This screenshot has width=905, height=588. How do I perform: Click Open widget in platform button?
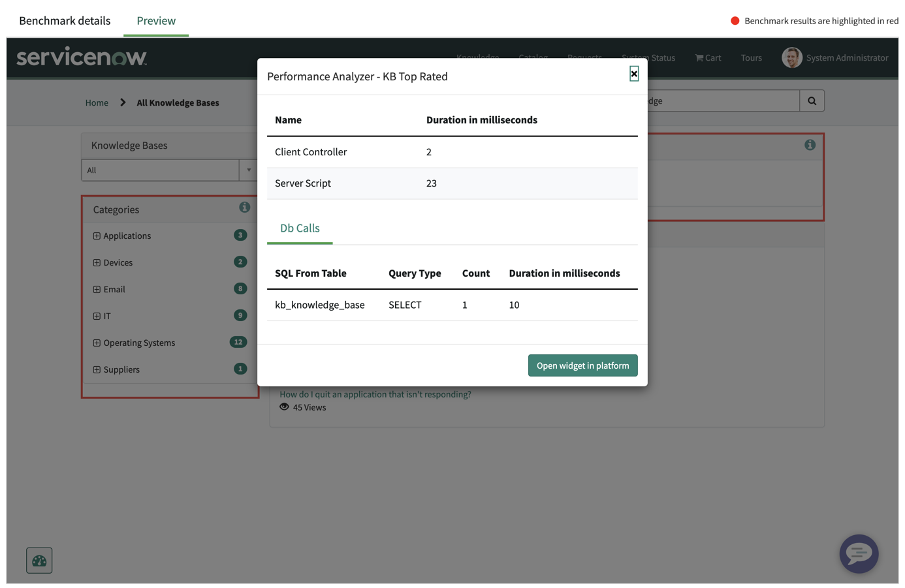point(582,365)
